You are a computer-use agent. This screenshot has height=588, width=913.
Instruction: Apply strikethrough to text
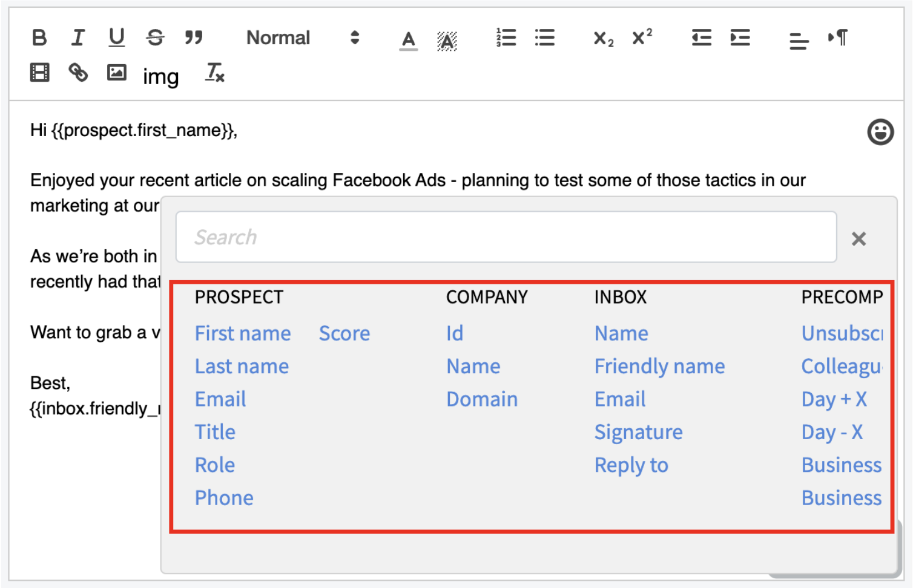pyautogui.click(x=155, y=38)
